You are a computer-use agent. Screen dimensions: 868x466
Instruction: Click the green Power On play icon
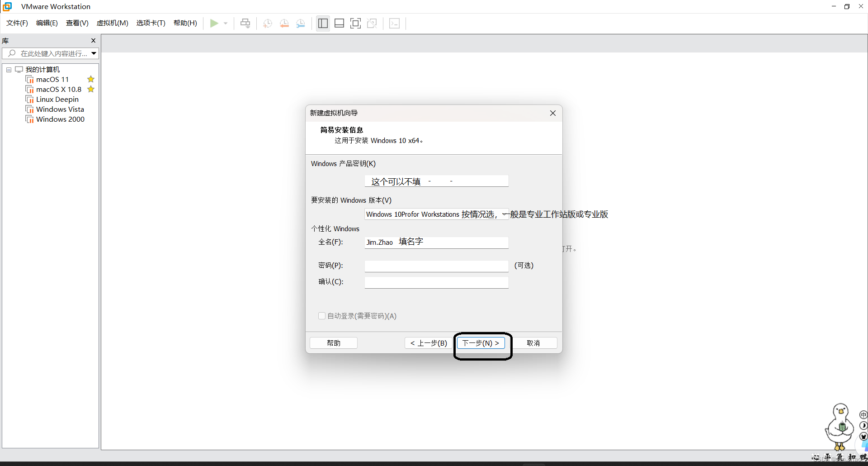tap(214, 23)
